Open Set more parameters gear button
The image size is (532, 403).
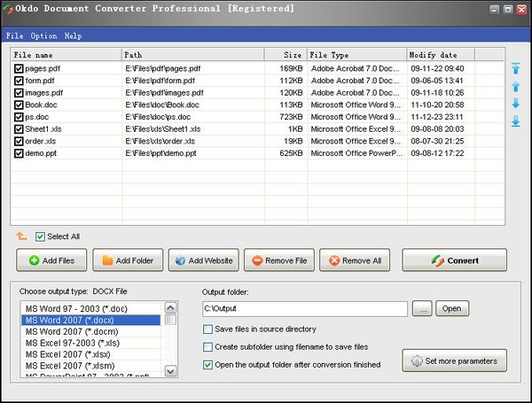pyautogui.click(x=455, y=360)
